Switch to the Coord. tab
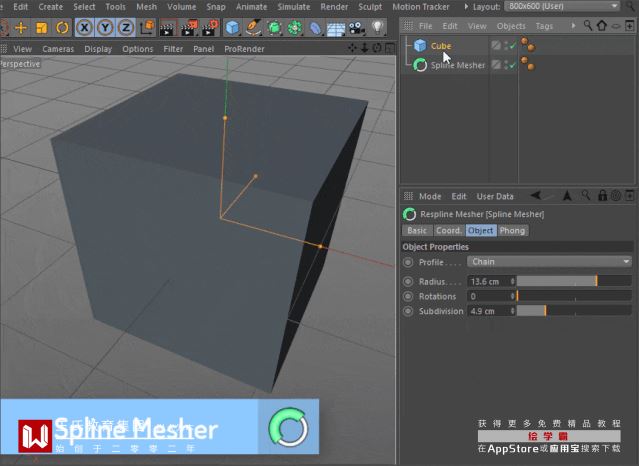The height and width of the screenshot is (466, 639). click(x=448, y=231)
